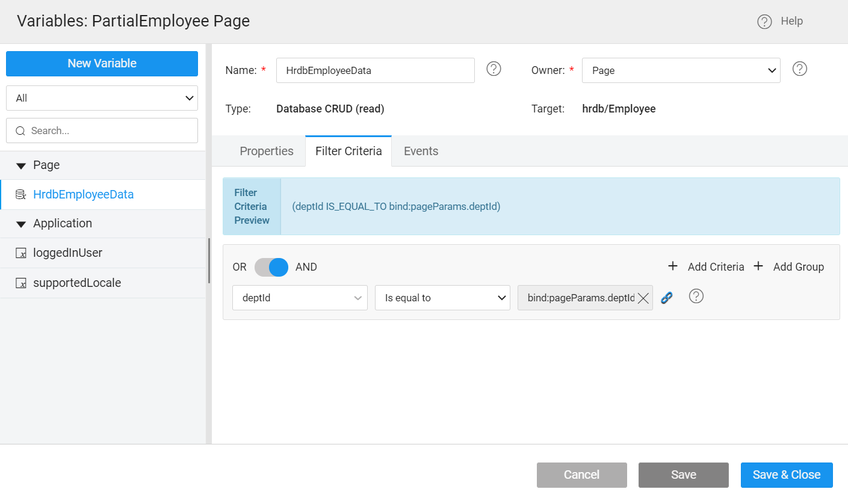Click the help icon next to Name field
This screenshot has width=848, height=504.
point(494,69)
